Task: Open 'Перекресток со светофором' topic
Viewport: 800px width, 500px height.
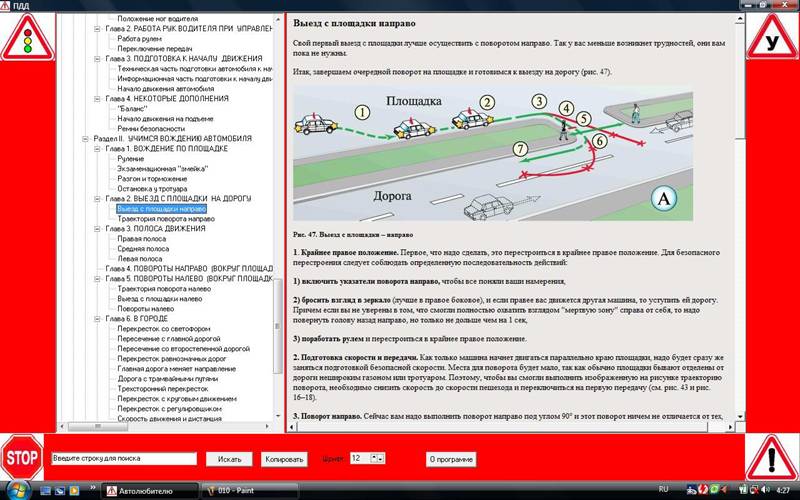Action: [164, 329]
